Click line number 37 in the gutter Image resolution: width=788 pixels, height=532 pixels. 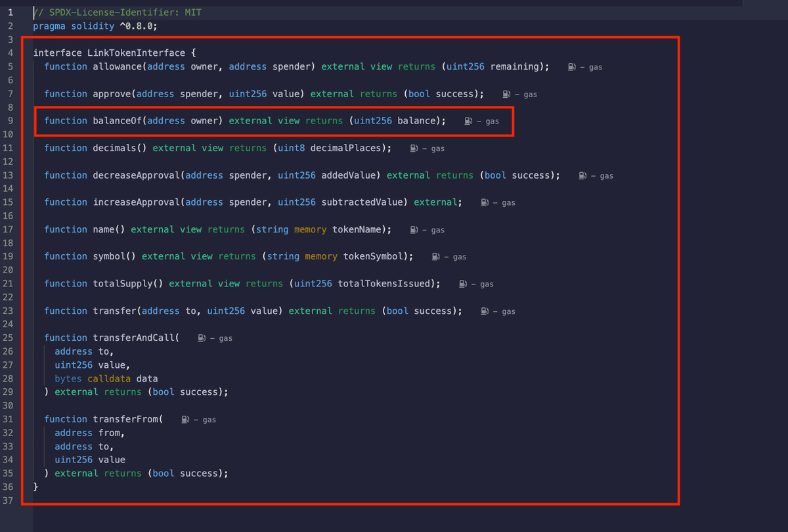[8, 500]
